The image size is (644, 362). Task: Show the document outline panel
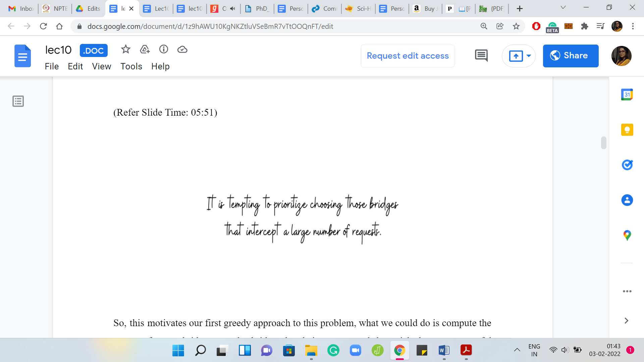(x=18, y=101)
